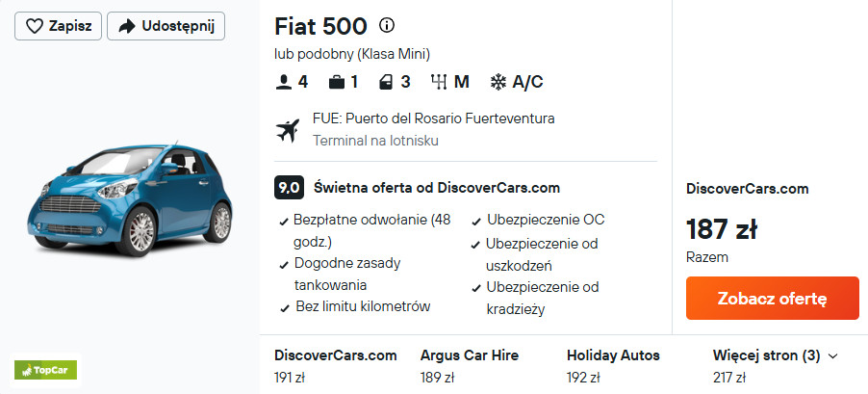Click the share arrow icon
868x394 pixels.
(126, 26)
